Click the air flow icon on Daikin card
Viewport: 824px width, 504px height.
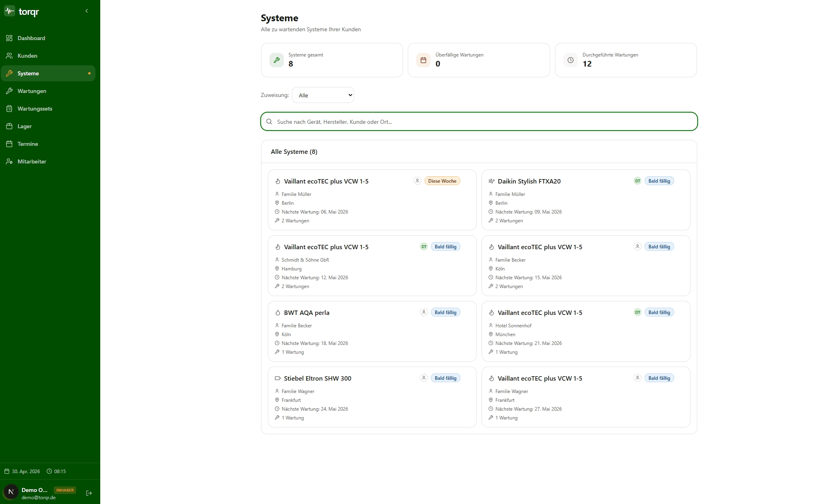(491, 181)
